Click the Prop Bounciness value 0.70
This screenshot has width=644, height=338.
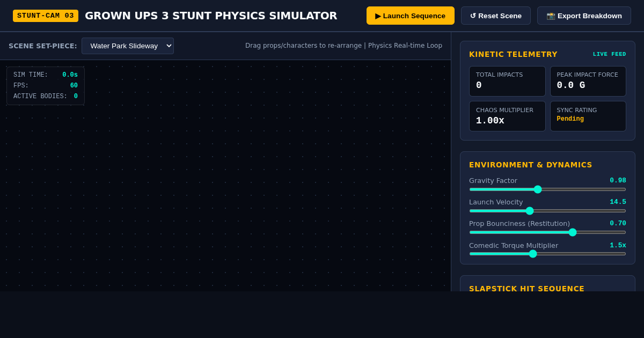tap(618, 223)
